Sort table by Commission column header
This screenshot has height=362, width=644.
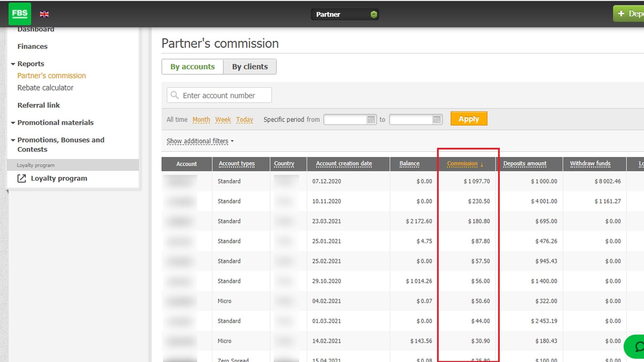click(462, 164)
